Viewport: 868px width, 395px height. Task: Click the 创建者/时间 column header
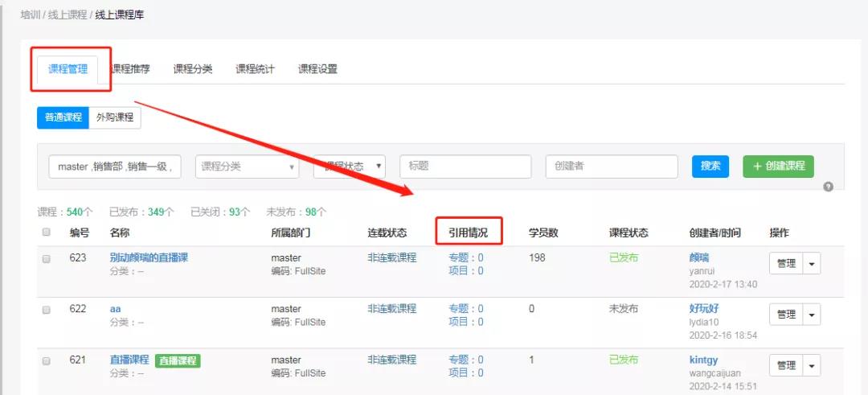(714, 232)
